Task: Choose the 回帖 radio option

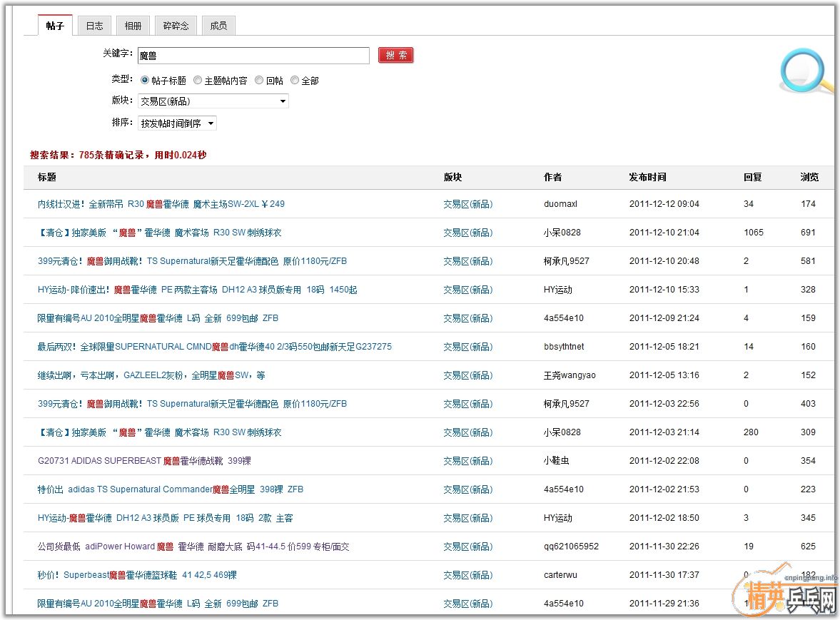Action: [x=259, y=81]
